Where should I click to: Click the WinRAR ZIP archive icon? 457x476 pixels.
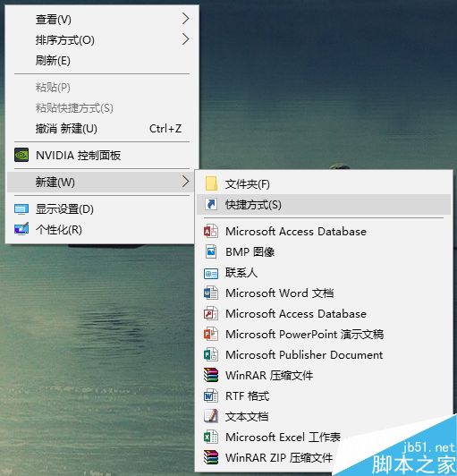(x=211, y=457)
